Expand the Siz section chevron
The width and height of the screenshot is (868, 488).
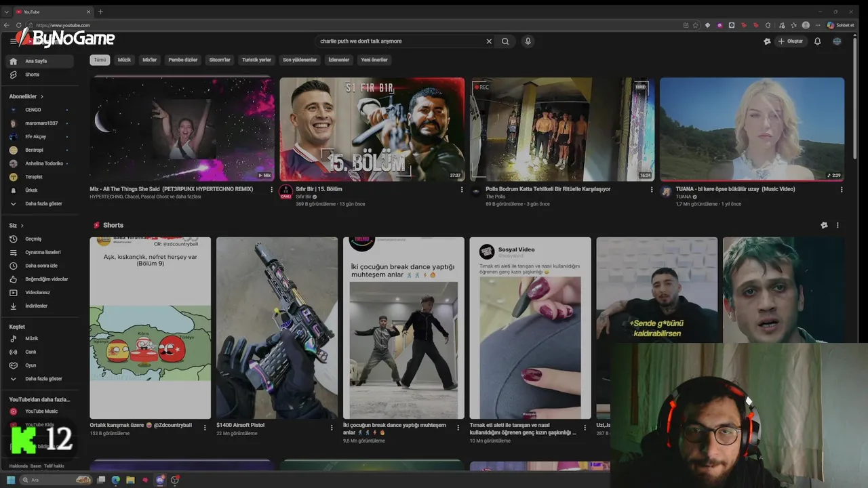pos(22,226)
